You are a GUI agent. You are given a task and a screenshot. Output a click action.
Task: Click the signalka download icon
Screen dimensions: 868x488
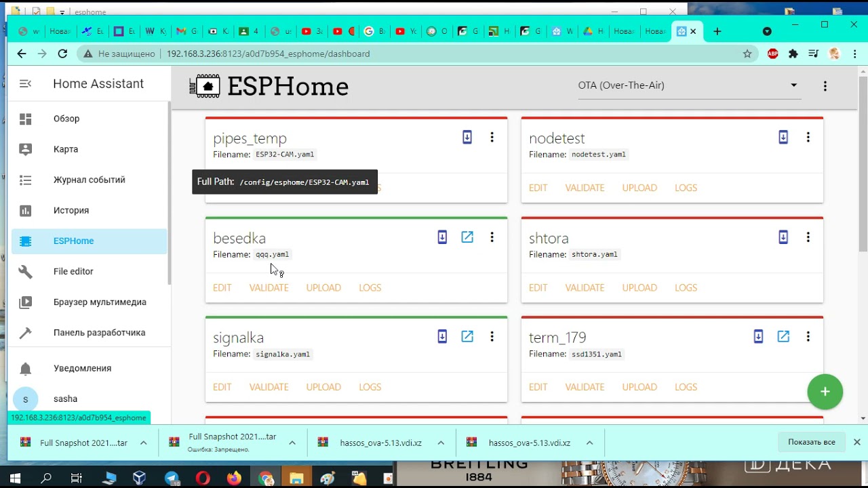442,336
